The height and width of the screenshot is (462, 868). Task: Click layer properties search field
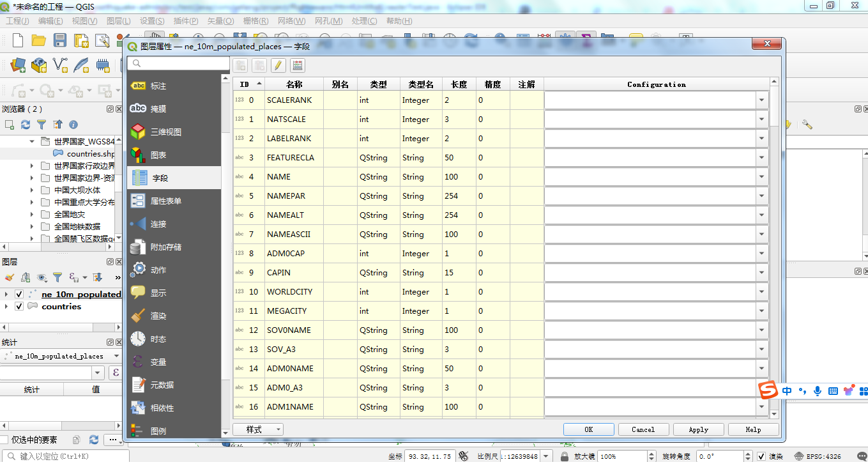(x=178, y=63)
